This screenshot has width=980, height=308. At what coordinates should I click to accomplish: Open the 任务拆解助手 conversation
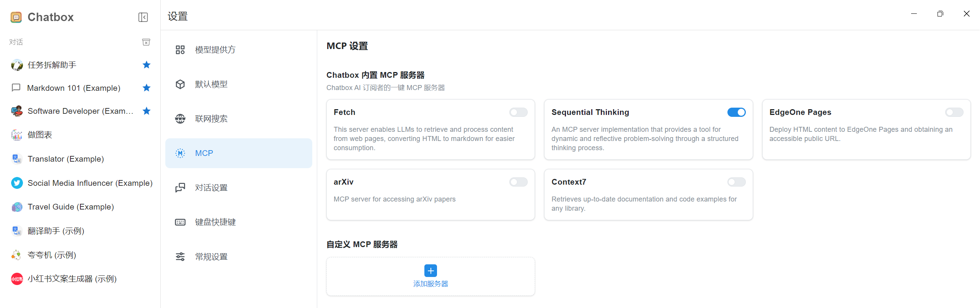click(80, 65)
